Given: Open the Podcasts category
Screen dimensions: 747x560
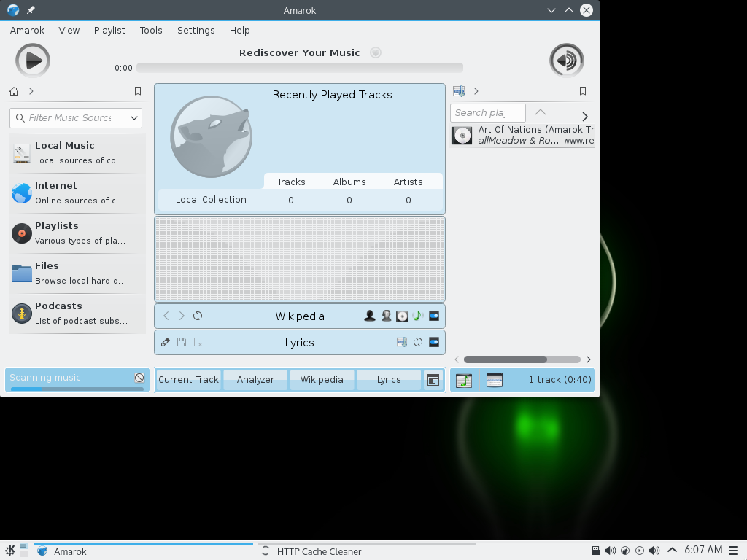Looking at the screenshot, I should coord(77,313).
